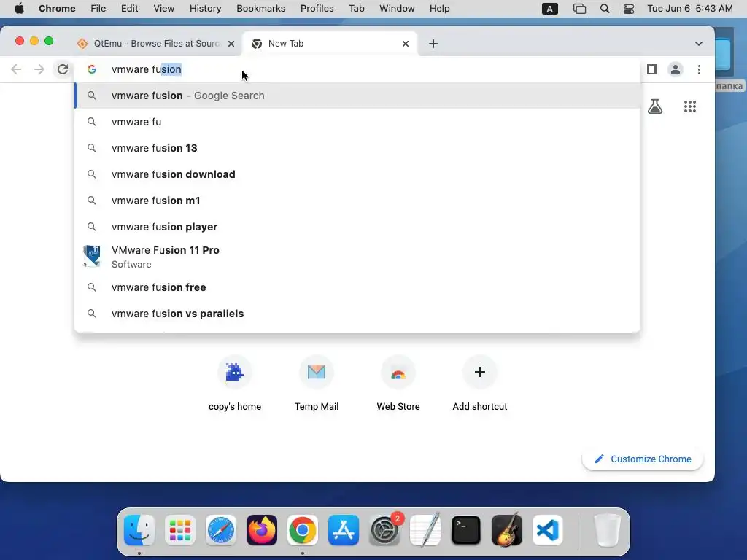Screen dimensions: 747x560
Task: Open System Settings from the Dock
Action: click(x=384, y=531)
